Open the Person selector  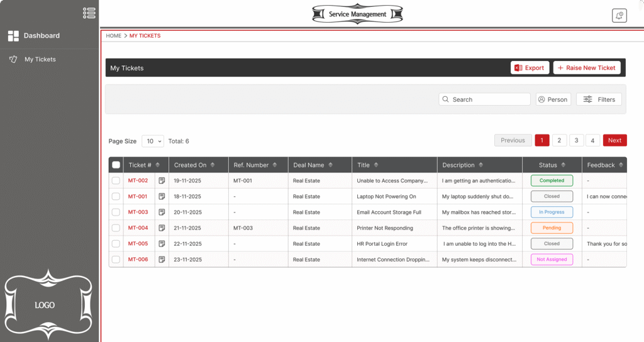pos(553,99)
